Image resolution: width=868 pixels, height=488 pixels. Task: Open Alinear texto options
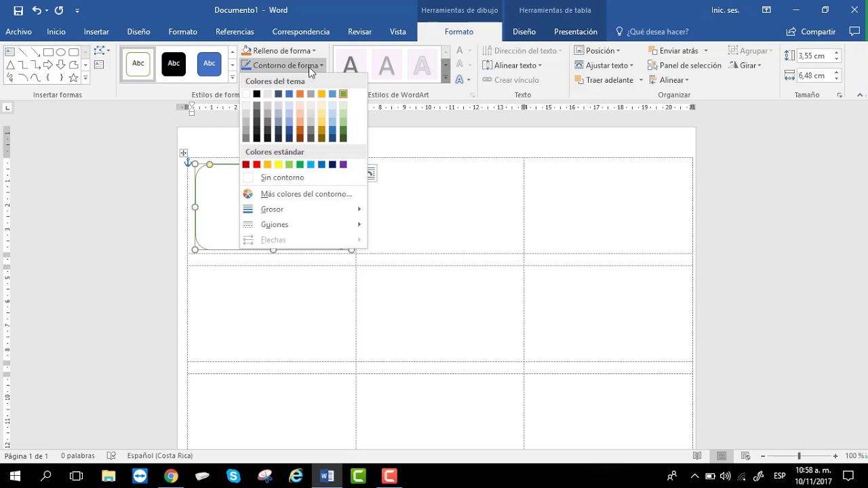[513, 66]
